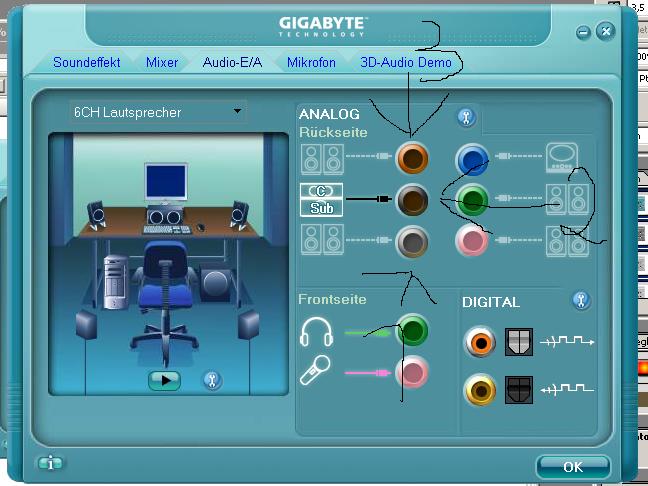Image resolution: width=648 pixels, height=486 pixels.
Task: Click speaker pair icon beside gray jack
Action: tap(322, 240)
